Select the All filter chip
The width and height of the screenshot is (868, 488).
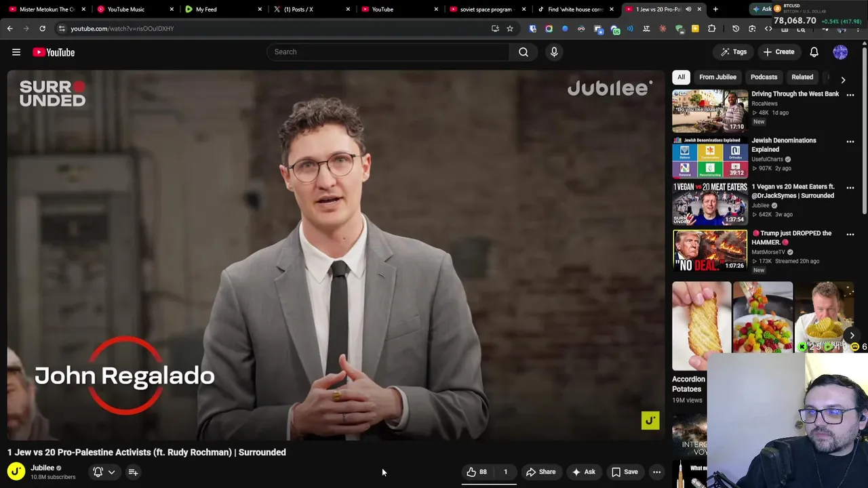click(x=681, y=77)
